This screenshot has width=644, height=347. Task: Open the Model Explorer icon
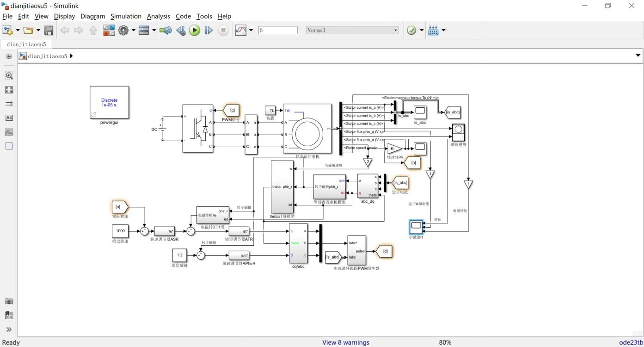pos(144,30)
